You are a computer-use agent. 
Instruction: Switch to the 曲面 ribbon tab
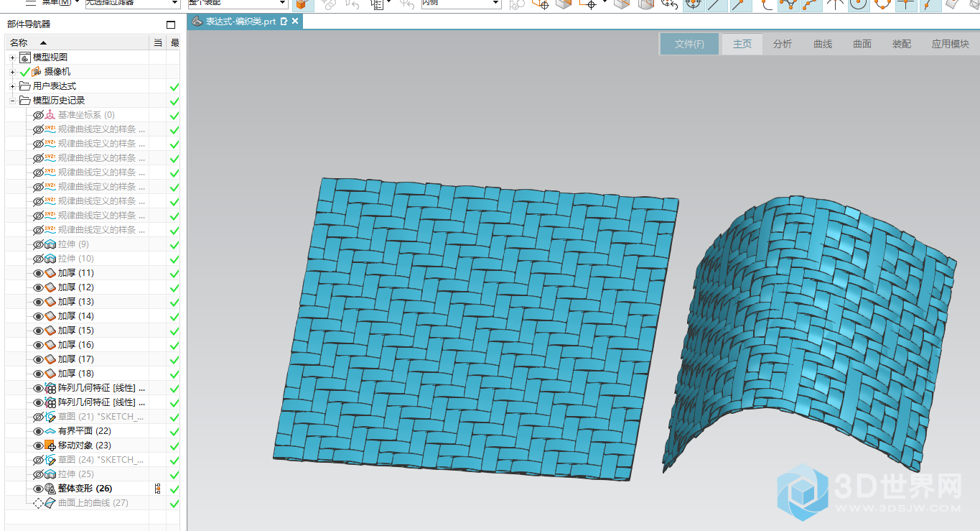tap(862, 44)
